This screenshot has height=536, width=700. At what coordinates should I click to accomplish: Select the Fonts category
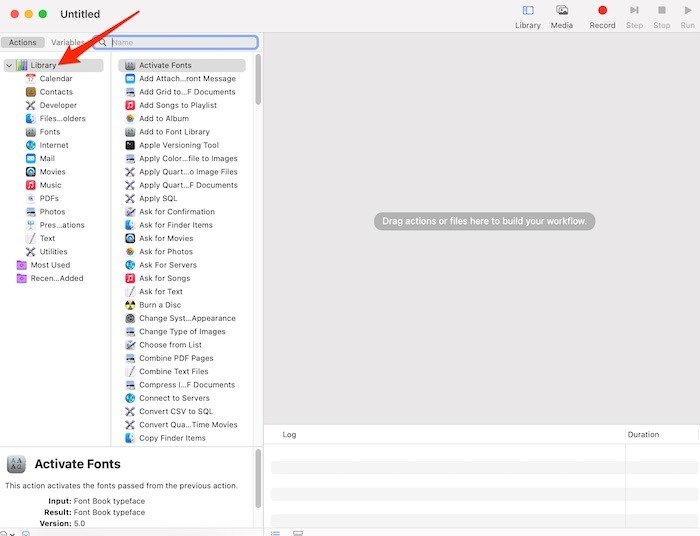(x=43, y=132)
